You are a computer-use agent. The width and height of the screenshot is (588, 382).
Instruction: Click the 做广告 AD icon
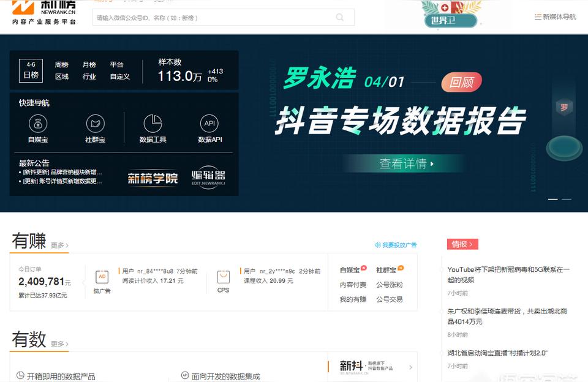coord(102,277)
